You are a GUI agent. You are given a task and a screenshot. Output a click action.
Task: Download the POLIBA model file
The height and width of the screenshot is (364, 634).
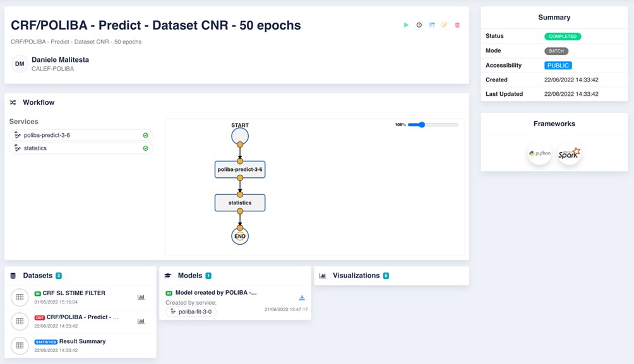[302, 298]
